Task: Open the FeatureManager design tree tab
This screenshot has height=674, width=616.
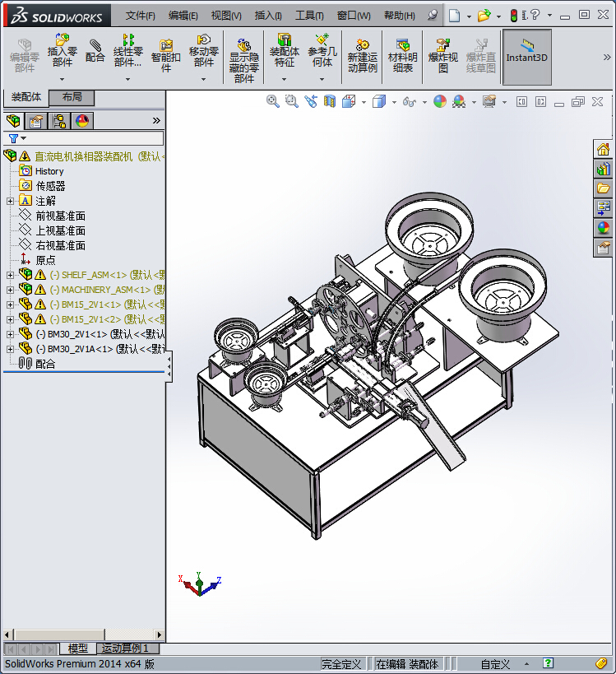Action: [x=13, y=121]
